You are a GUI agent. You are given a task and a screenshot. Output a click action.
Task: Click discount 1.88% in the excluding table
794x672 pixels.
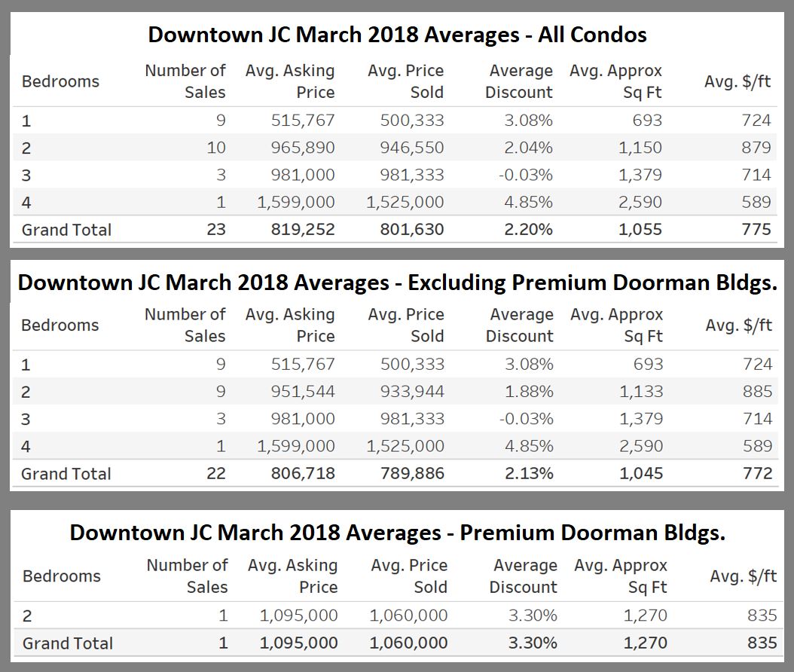[x=529, y=392]
